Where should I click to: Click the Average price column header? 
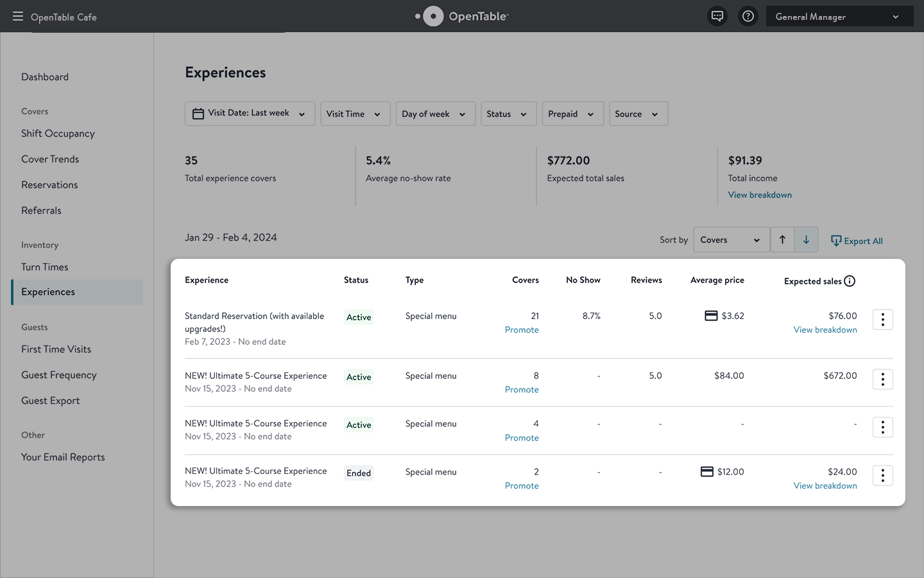click(717, 280)
